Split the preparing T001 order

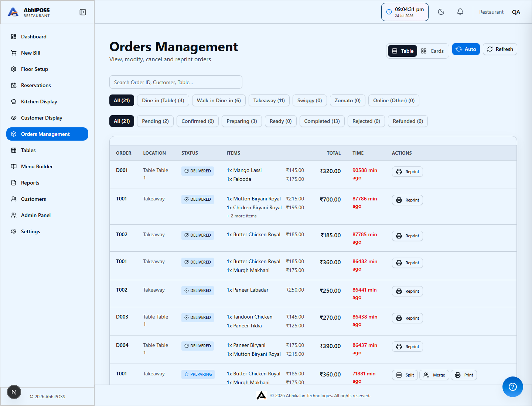405,375
